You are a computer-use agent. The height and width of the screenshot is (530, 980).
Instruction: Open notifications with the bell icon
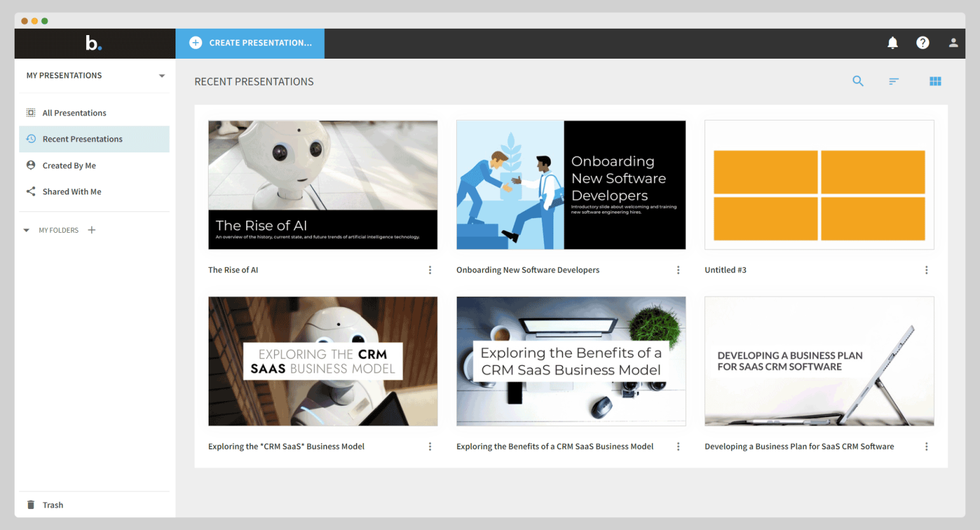(x=893, y=43)
